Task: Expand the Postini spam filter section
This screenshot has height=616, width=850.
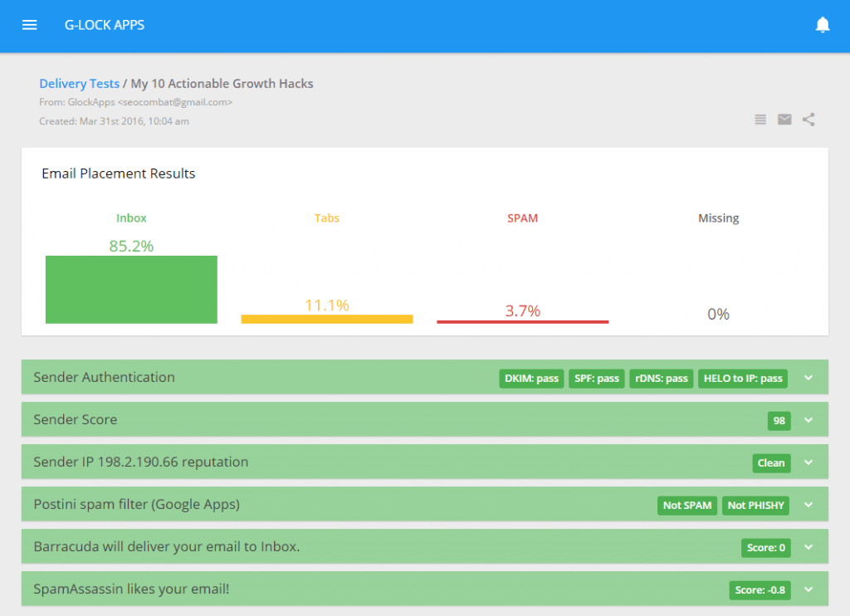Action: [808, 505]
